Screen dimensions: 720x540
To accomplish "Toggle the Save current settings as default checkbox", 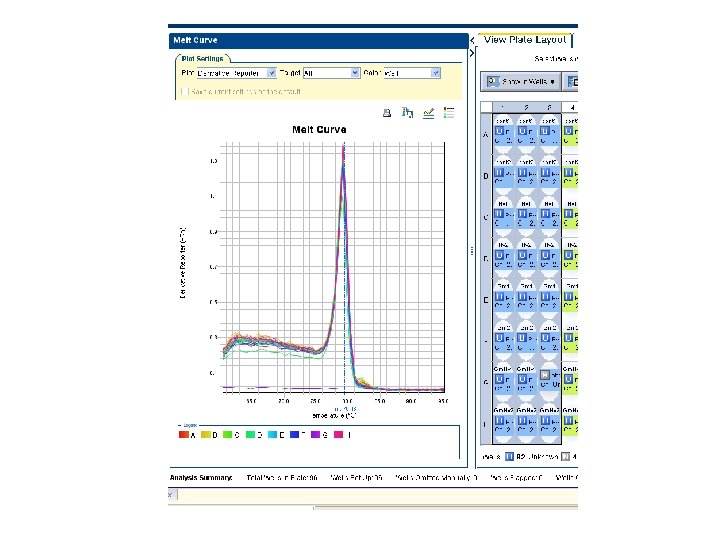I will coord(185,91).
